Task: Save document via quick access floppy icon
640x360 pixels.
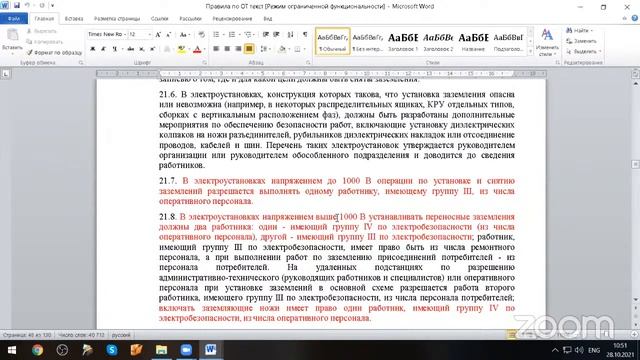Action: (17, 5)
